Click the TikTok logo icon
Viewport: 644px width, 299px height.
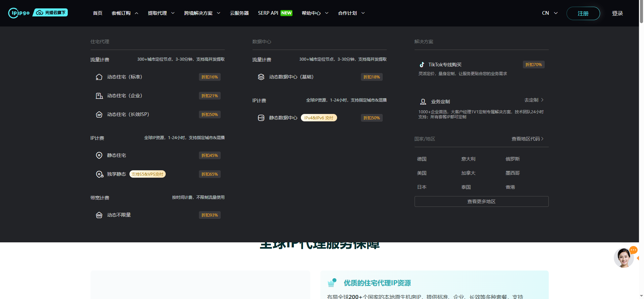pos(422,65)
